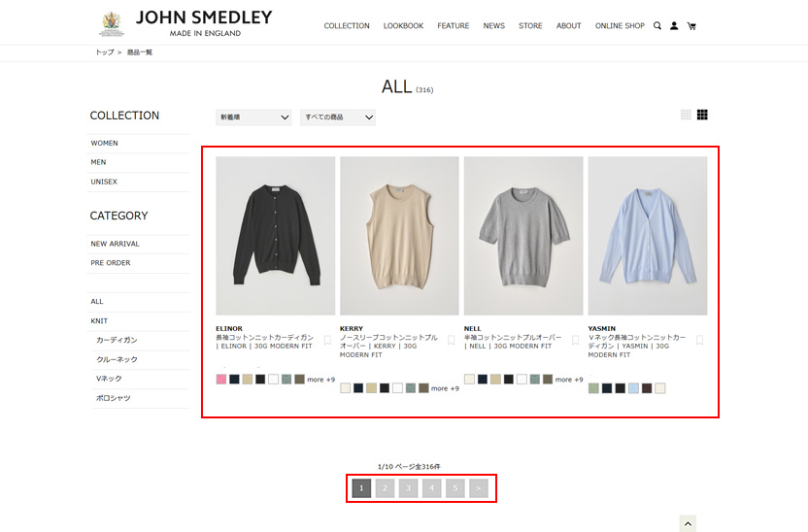
Task: Bookmark the YASMIN cardigan
Action: tap(699, 340)
